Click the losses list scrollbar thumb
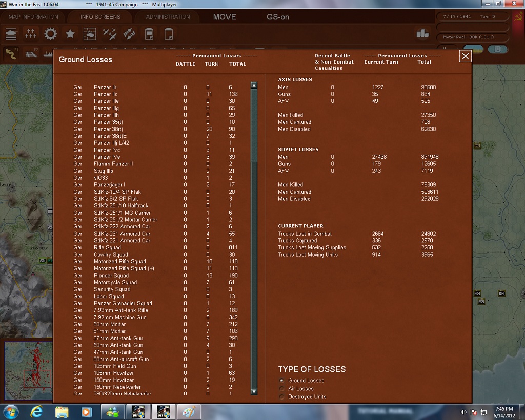525x420 pixels. click(254, 125)
